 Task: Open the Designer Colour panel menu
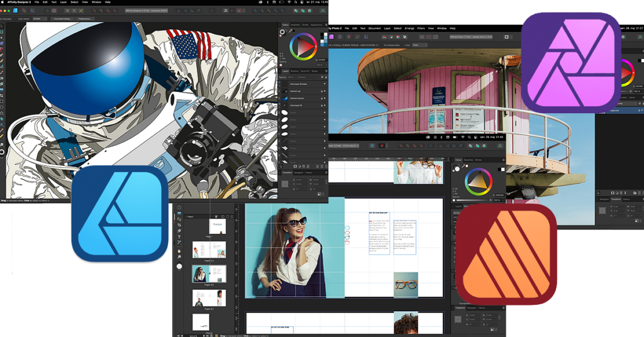tap(326, 25)
